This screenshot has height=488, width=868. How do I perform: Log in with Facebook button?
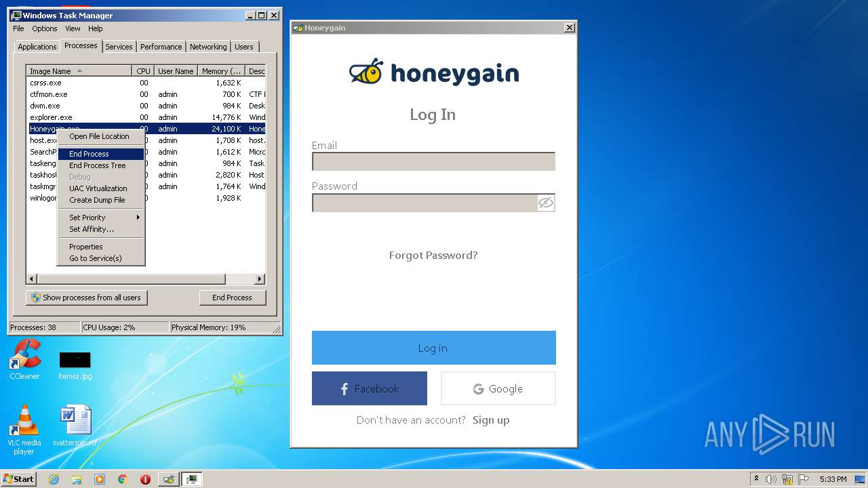pyautogui.click(x=370, y=388)
